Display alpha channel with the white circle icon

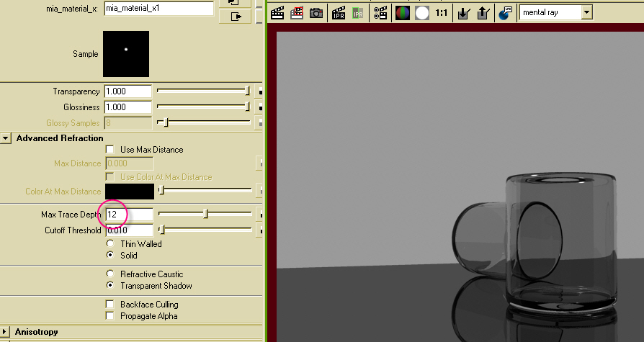[422, 13]
